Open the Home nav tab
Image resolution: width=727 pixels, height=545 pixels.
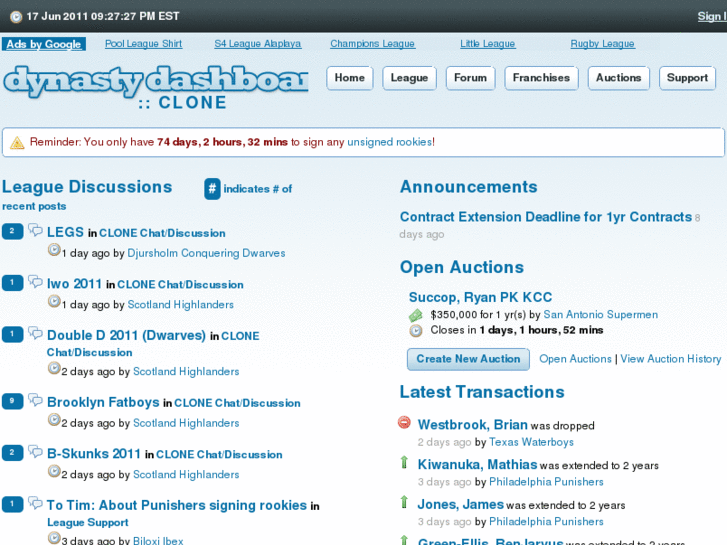click(350, 78)
